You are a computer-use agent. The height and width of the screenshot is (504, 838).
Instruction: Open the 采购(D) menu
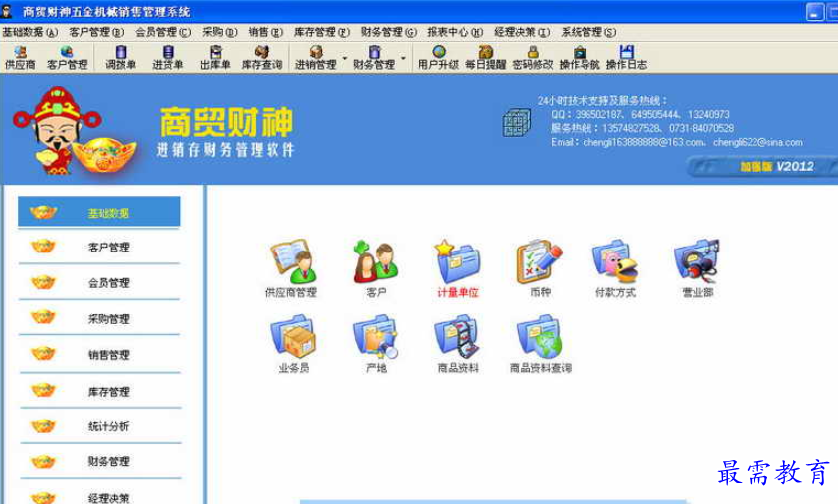(219, 32)
